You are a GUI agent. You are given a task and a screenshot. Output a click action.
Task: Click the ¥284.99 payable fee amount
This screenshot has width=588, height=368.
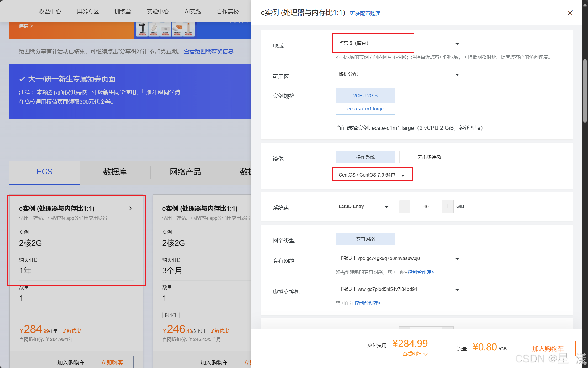coord(410,344)
